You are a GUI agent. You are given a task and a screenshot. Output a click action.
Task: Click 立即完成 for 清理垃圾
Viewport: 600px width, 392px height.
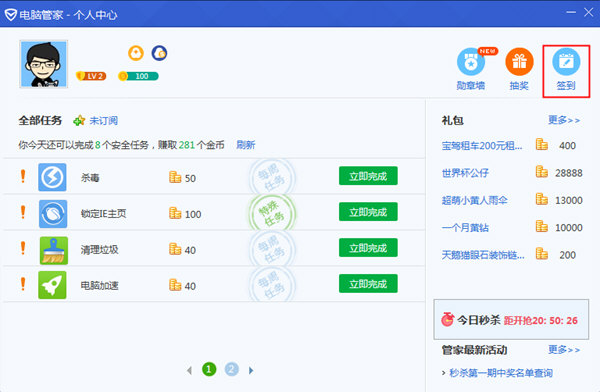[x=368, y=248]
